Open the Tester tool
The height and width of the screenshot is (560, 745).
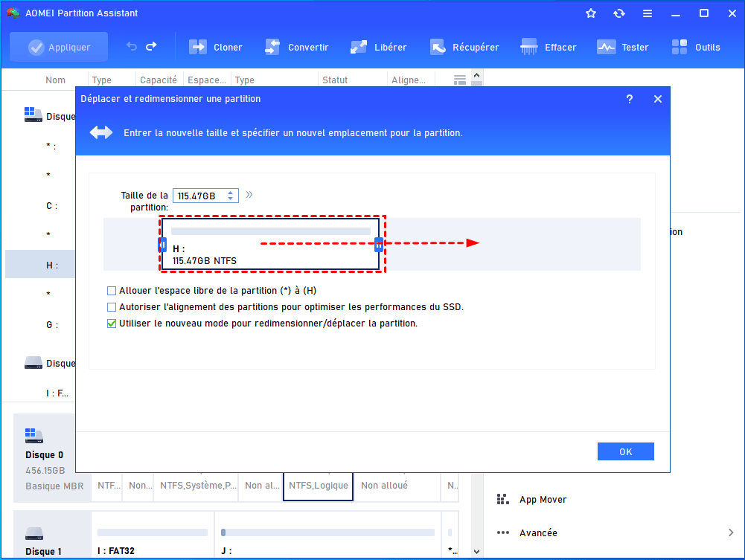coord(622,47)
